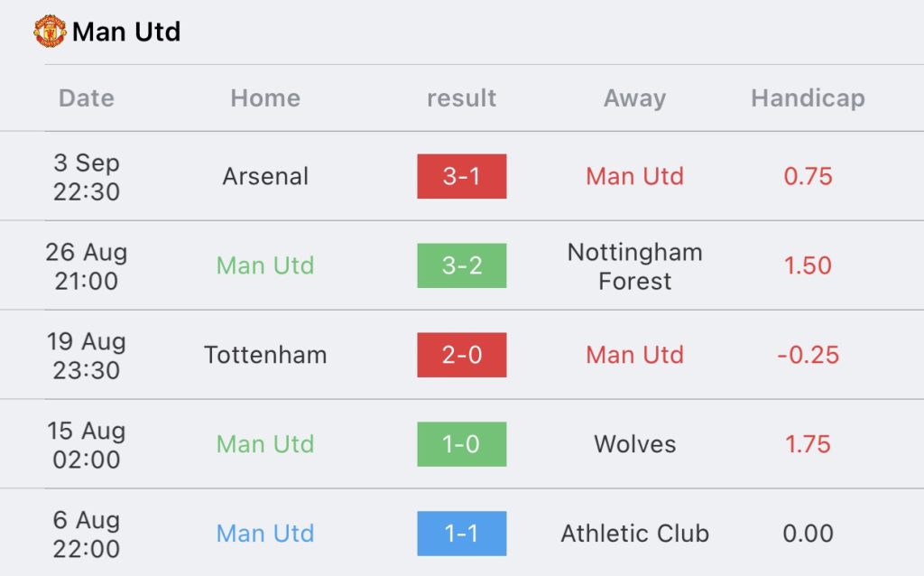
Task: Open the green 1-0 result badge
Action: 461,444
